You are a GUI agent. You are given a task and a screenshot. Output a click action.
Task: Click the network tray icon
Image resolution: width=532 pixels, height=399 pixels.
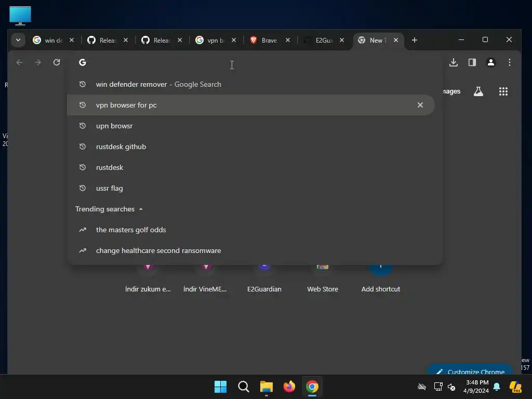(x=438, y=387)
